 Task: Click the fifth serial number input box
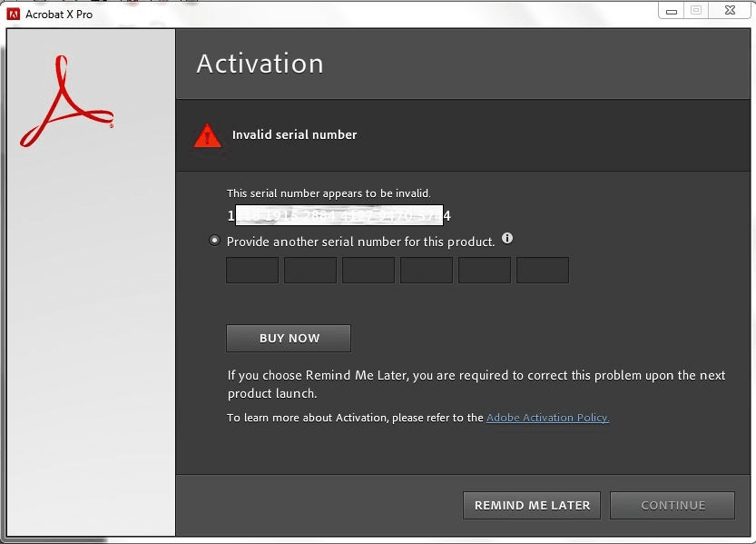click(484, 270)
